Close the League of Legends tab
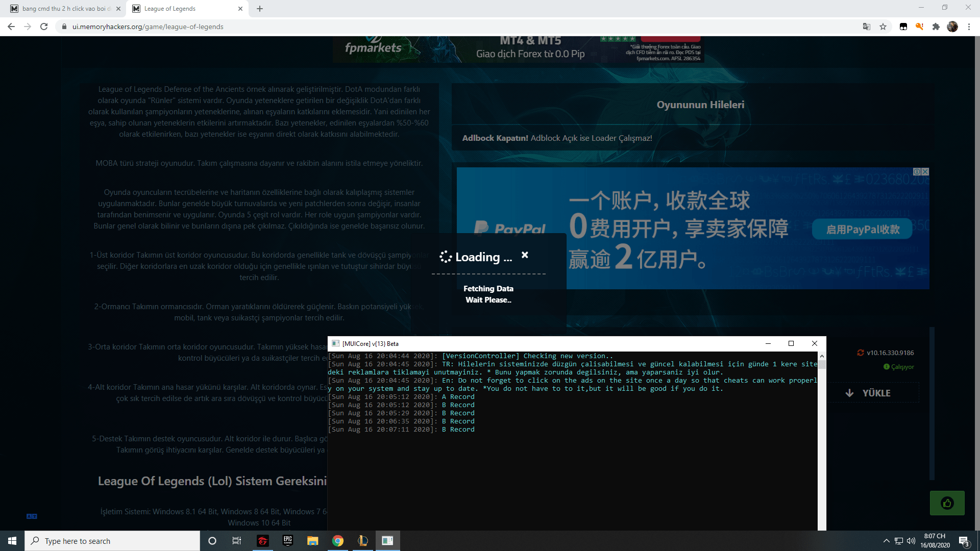 pyautogui.click(x=240, y=9)
